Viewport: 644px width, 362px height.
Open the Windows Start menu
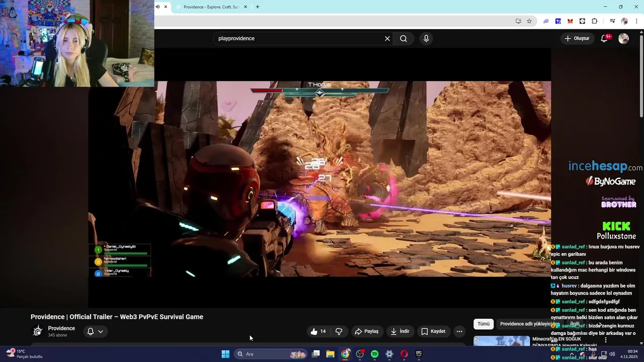pyautogui.click(x=225, y=354)
